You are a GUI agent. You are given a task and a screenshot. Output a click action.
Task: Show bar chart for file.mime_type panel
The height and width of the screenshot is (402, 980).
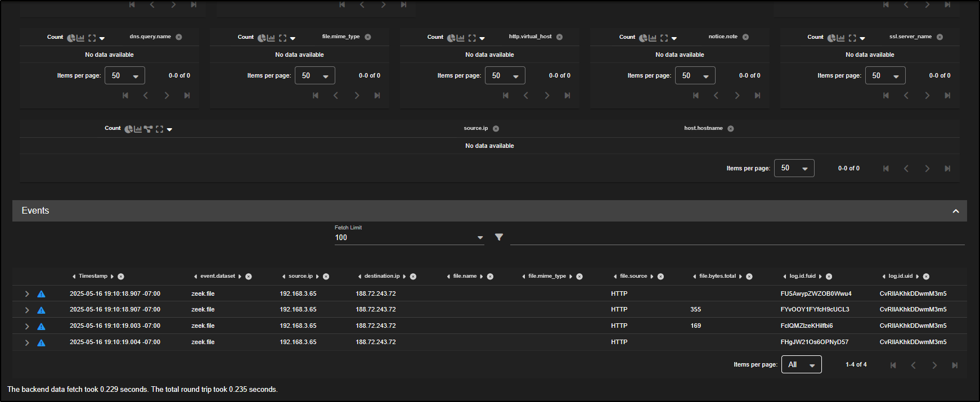click(x=271, y=38)
